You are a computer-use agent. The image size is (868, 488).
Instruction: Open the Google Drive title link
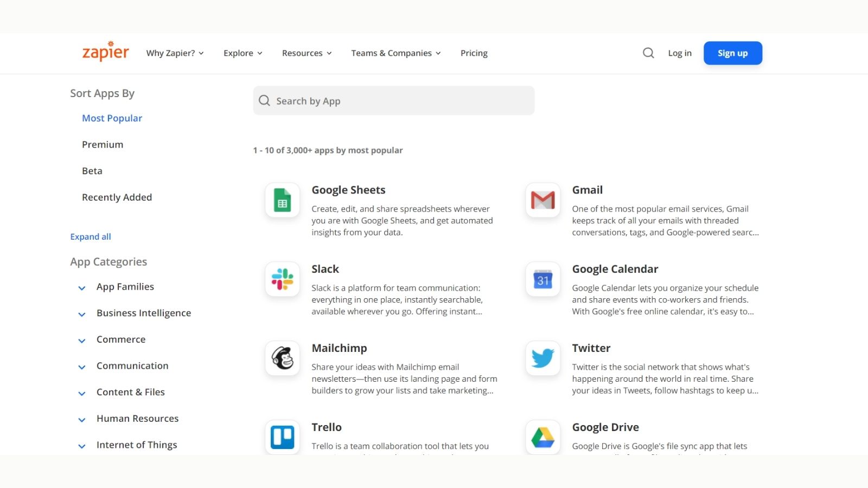click(x=605, y=427)
